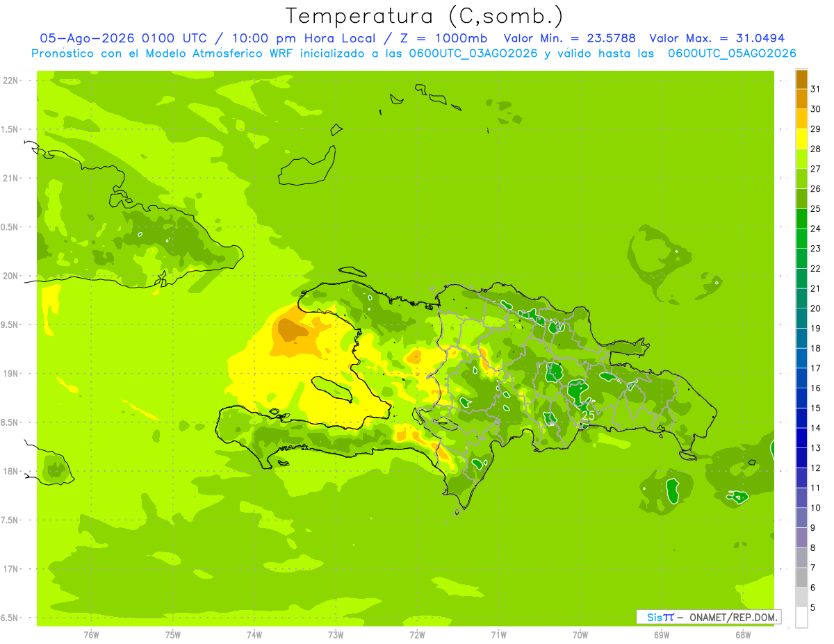
Task: Click the "0600UTC_05AGO2026" valid-until time
Action: [x=732, y=53]
